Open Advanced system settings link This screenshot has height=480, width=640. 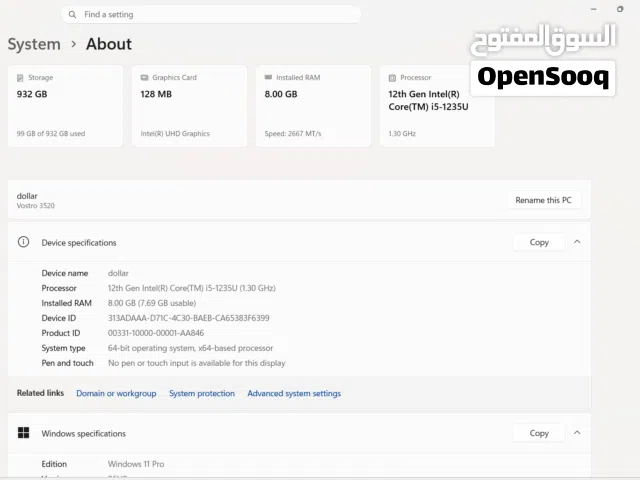pos(294,393)
